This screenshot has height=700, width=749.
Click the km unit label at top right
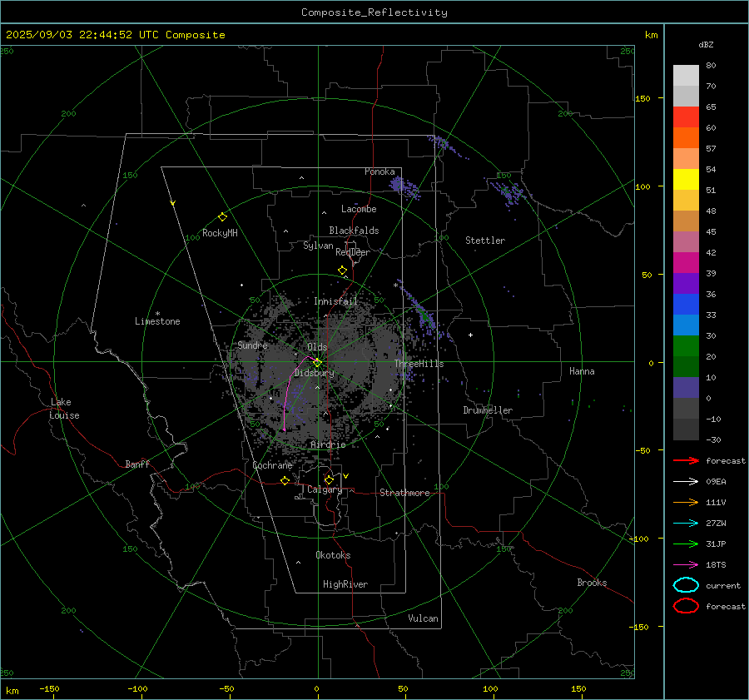pos(651,35)
